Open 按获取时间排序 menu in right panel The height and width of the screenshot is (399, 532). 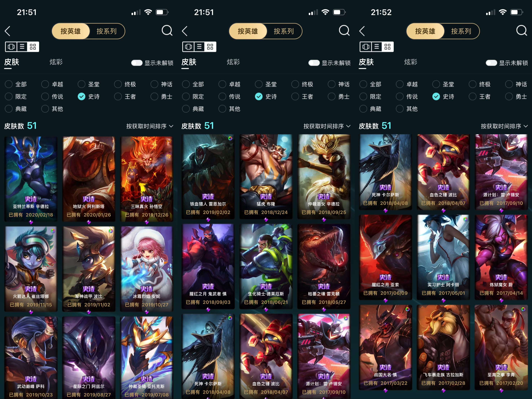504,126
